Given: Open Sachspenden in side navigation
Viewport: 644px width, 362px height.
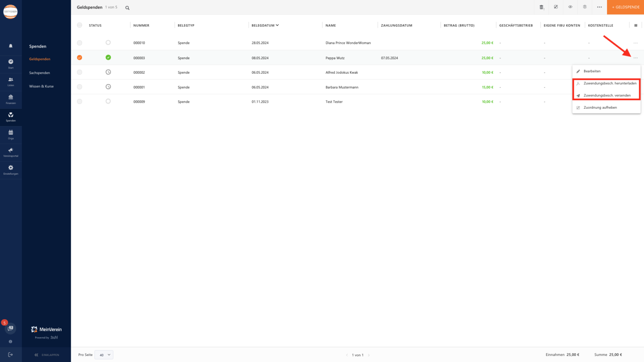Looking at the screenshot, I should click(x=39, y=73).
